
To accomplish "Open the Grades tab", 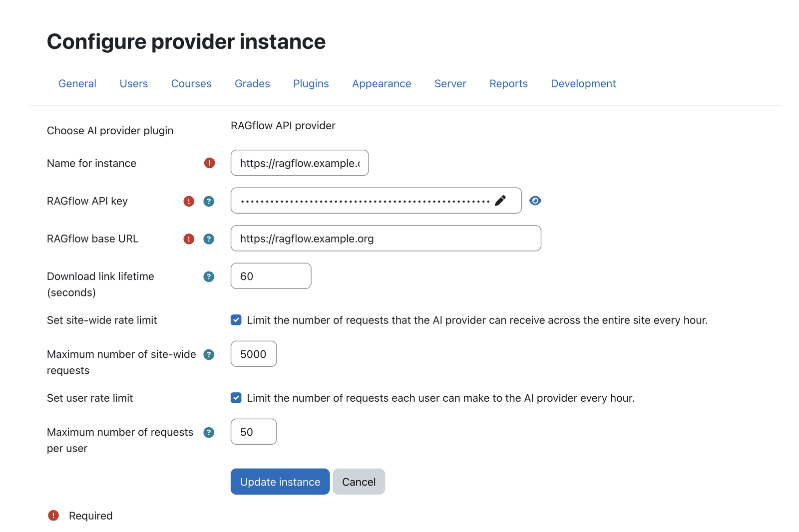I will [x=252, y=84].
